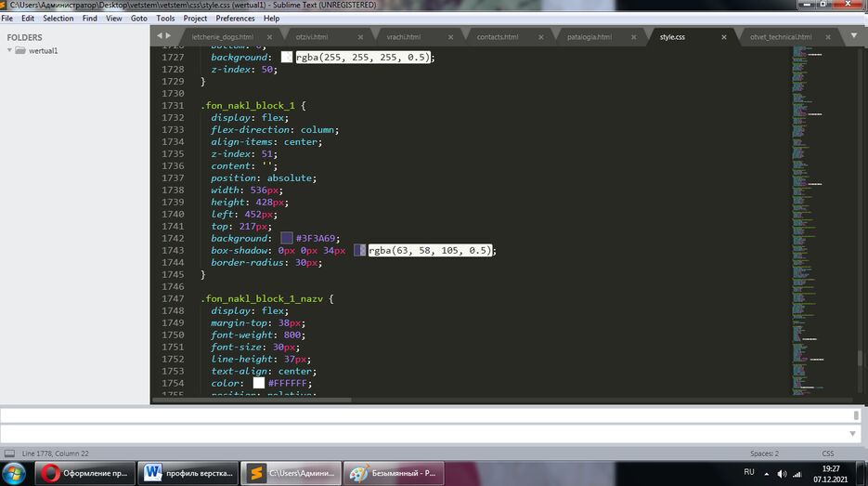Collapse the wertual1 folder tree
Image resolution: width=868 pixels, height=486 pixels.
[9, 50]
